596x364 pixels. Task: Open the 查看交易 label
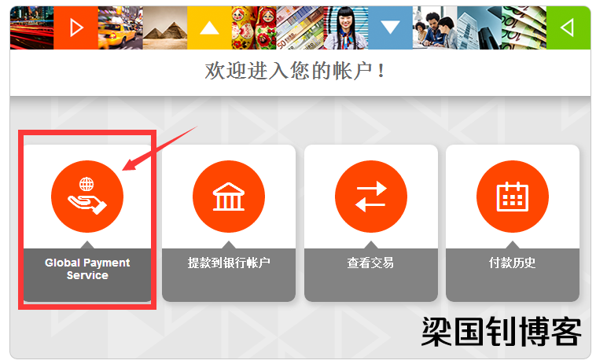point(370,263)
